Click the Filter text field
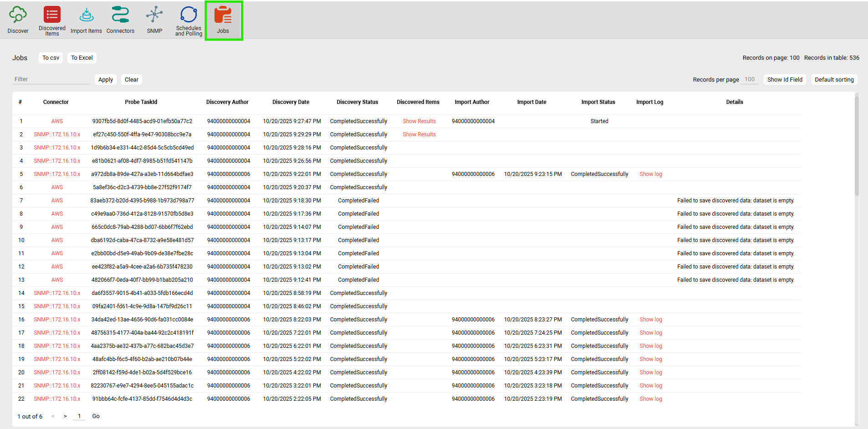The width and height of the screenshot is (868, 429). (x=51, y=79)
